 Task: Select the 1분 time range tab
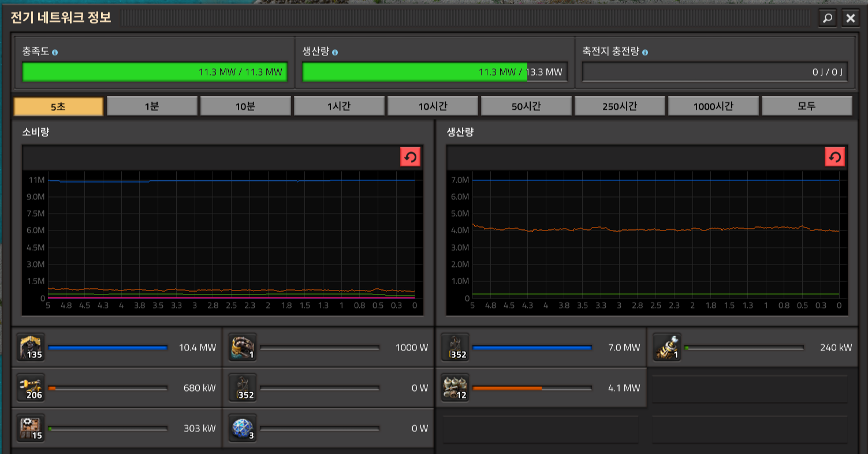152,106
